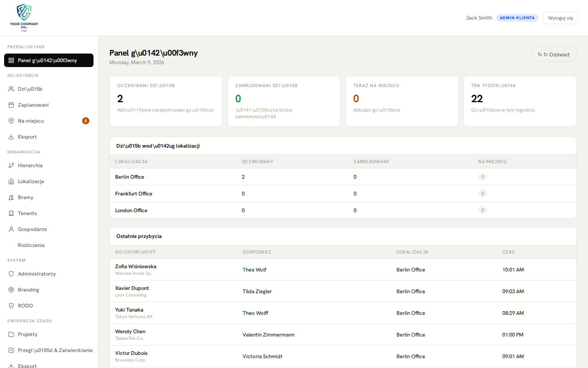The width and height of the screenshot is (588, 368).
Task: Click the Bramy gate icon
Action: (x=11, y=197)
